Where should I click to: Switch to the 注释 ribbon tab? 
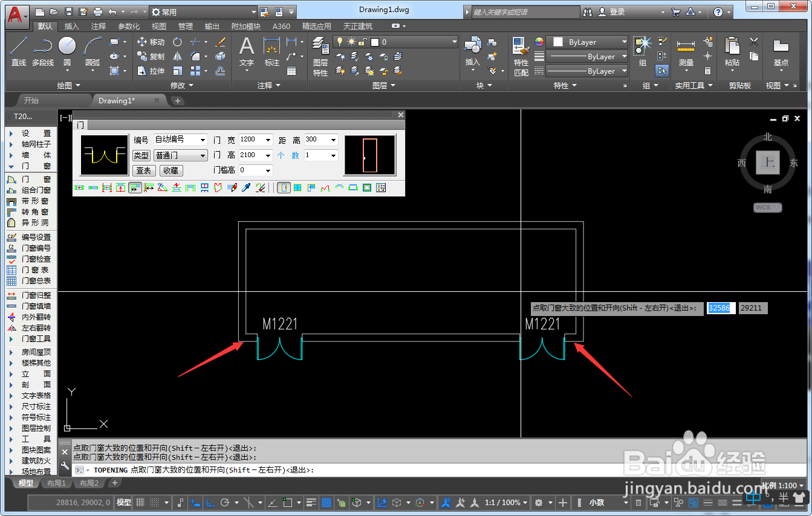point(98,26)
